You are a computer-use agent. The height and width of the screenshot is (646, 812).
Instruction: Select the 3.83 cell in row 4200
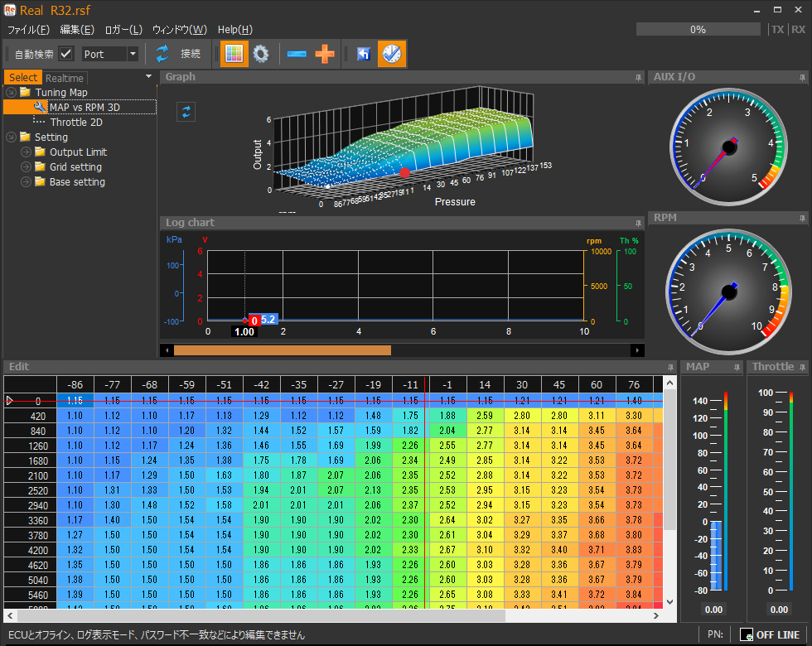tap(635, 550)
